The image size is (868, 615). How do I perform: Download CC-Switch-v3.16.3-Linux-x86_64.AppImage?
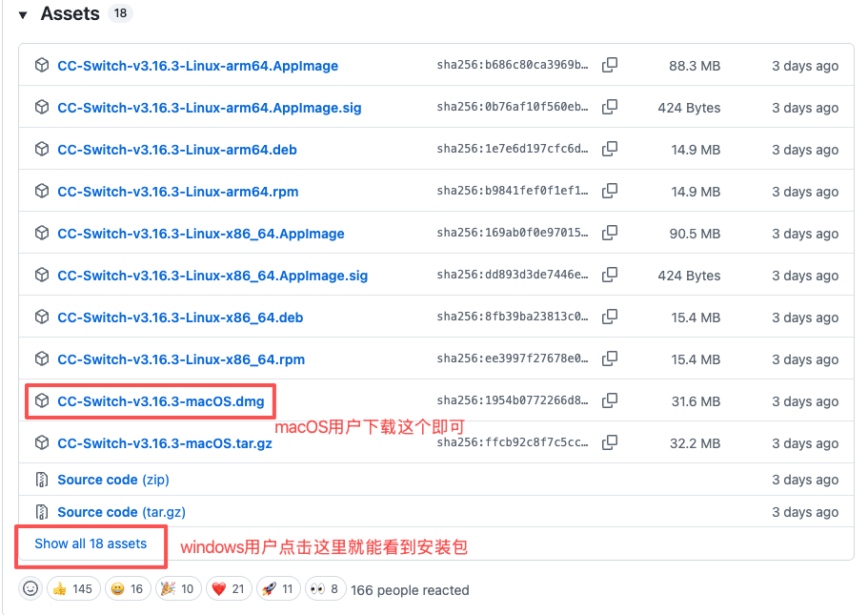tap(201, 234)
